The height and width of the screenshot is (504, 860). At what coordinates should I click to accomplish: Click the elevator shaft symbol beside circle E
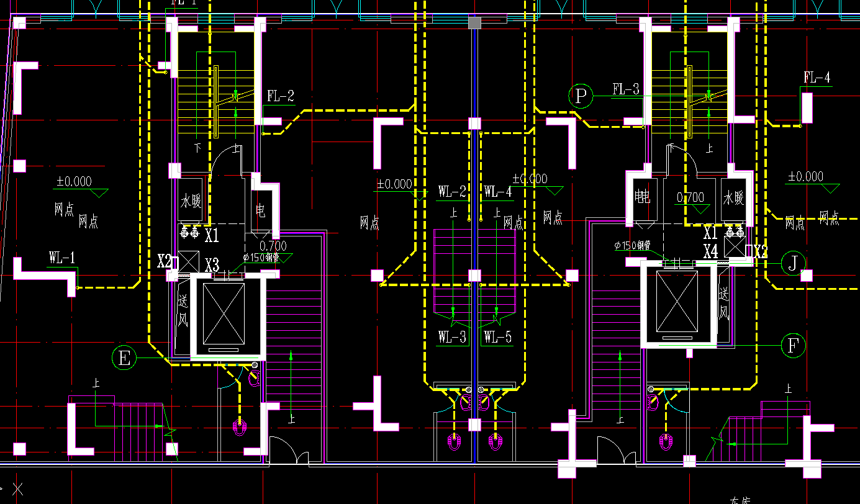[224, 313]
